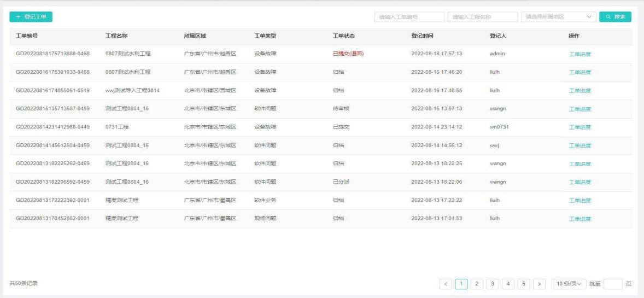
Task: Go to the previous page arrow
Action: point(446,283)
